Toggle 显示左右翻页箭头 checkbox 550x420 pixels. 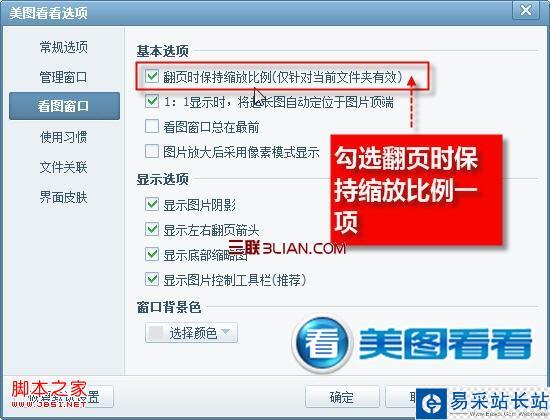click(152, 229)
